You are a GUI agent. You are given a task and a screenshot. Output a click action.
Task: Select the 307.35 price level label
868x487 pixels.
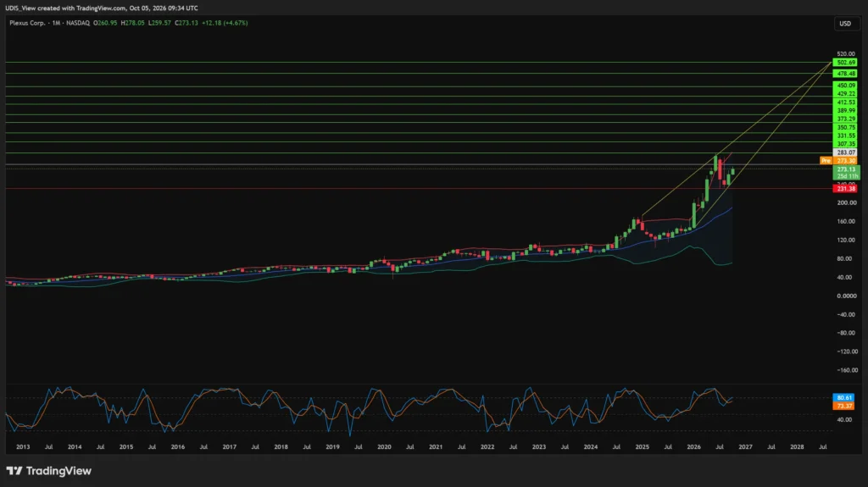pos(846,144)
